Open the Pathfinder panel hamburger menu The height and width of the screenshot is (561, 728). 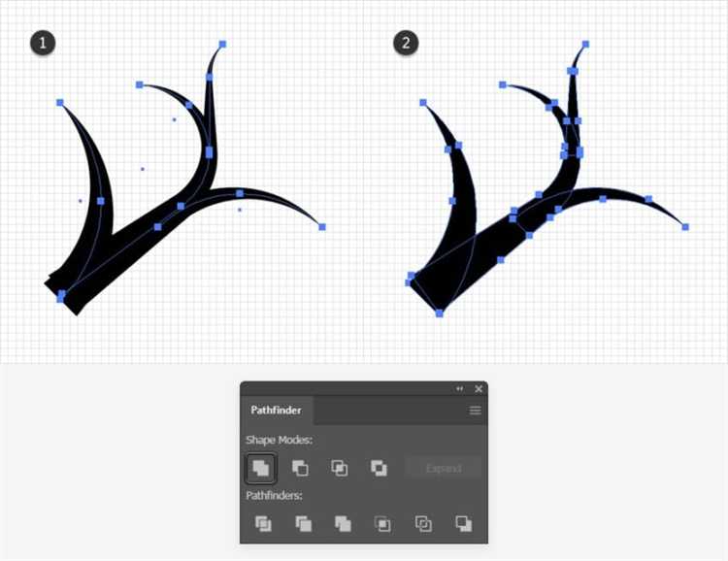pyautogui.click(x=476, y=411)
